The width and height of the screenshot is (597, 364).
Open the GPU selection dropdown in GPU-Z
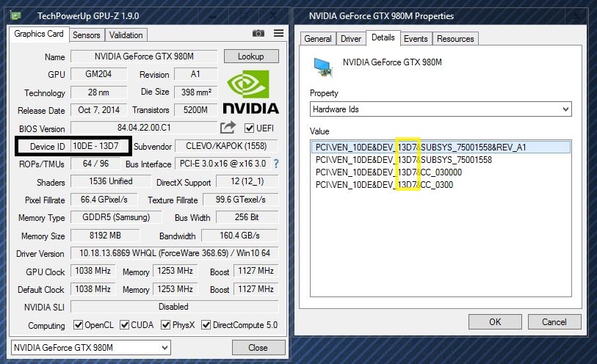(90, 347)
